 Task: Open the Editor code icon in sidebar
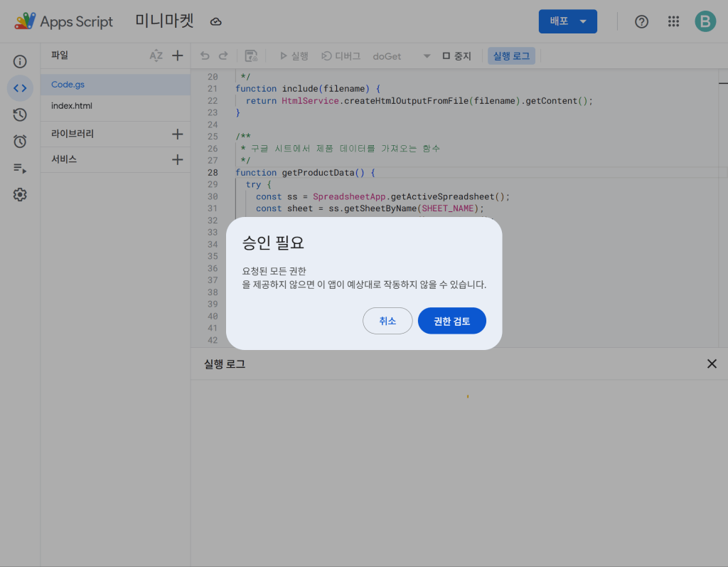pyautogui.click(x=20, y=88)
